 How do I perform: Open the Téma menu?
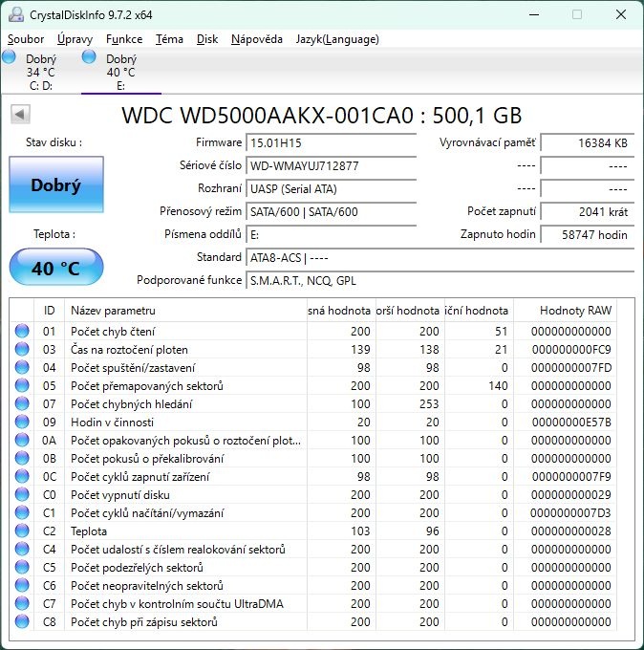[169, 39]
